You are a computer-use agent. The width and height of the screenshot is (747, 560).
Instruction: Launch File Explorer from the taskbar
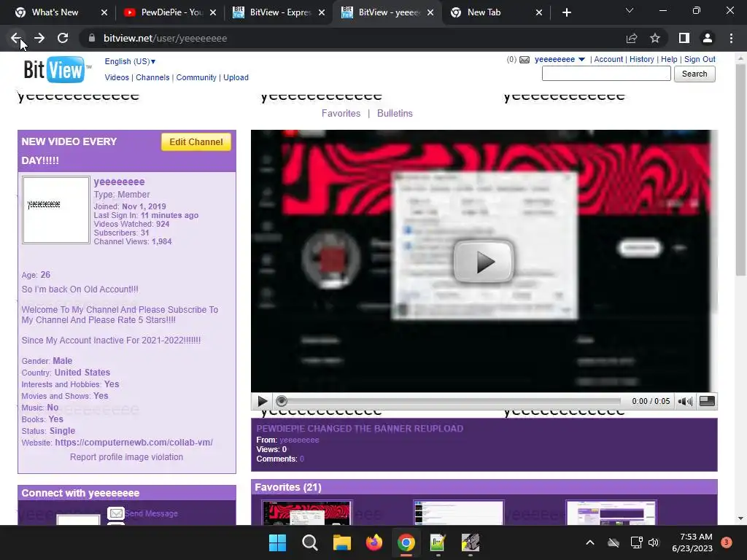tap(341, 542)
